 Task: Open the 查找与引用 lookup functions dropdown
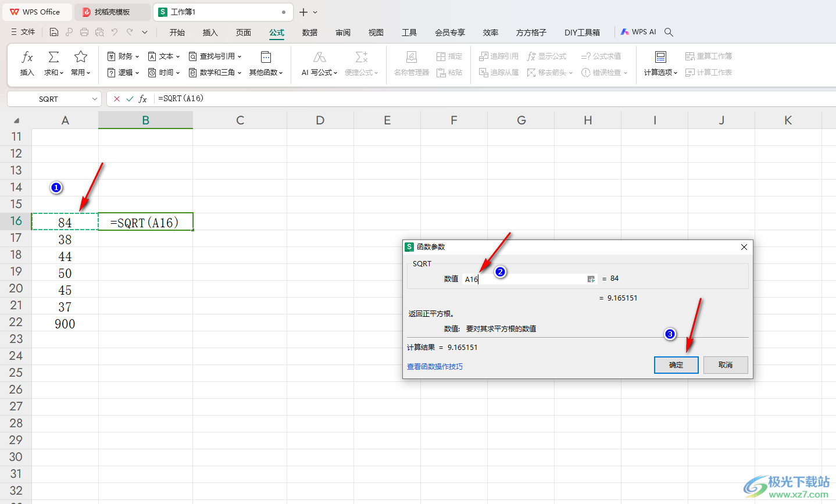click(215, 56)
